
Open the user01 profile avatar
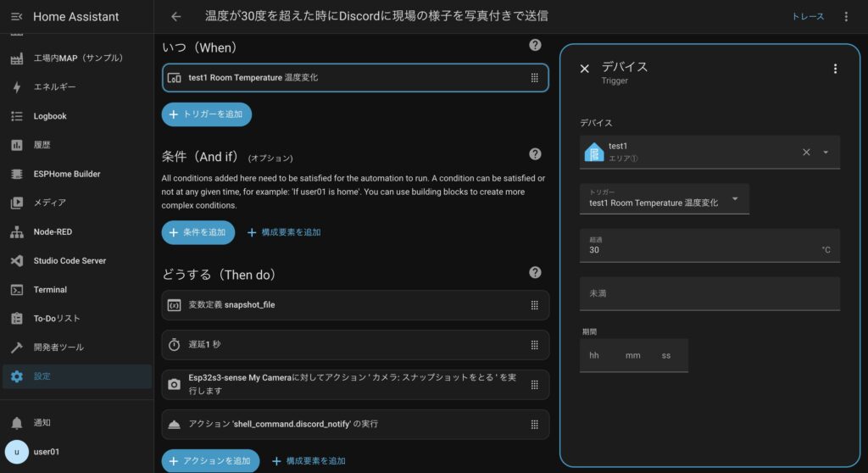17,452
